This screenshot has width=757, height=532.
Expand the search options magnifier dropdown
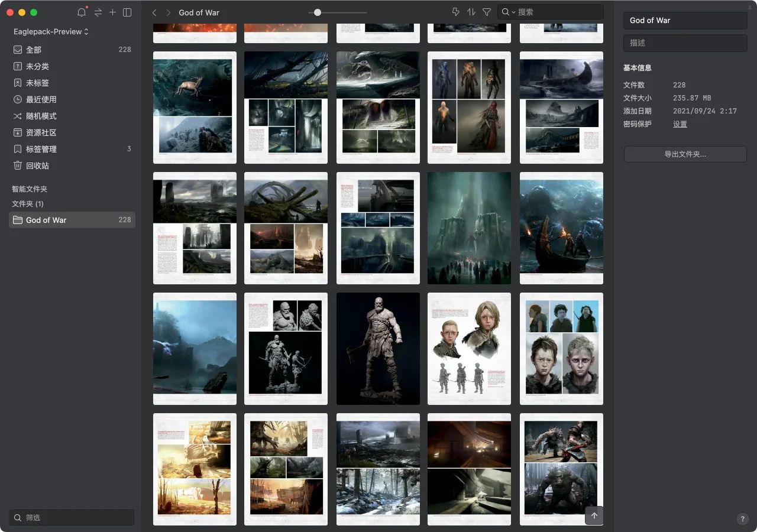coord(509,12)
